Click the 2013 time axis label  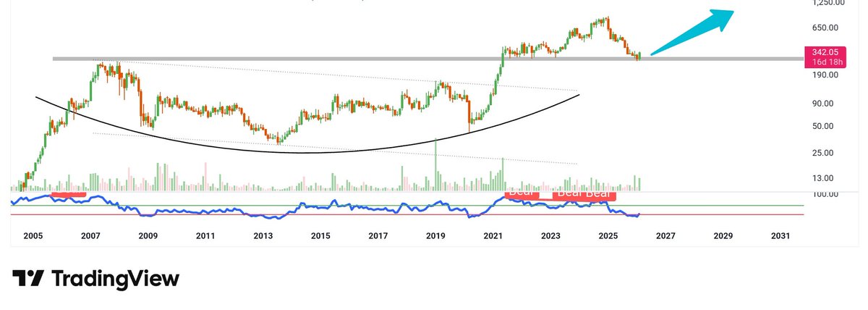[x=263, y=236]
